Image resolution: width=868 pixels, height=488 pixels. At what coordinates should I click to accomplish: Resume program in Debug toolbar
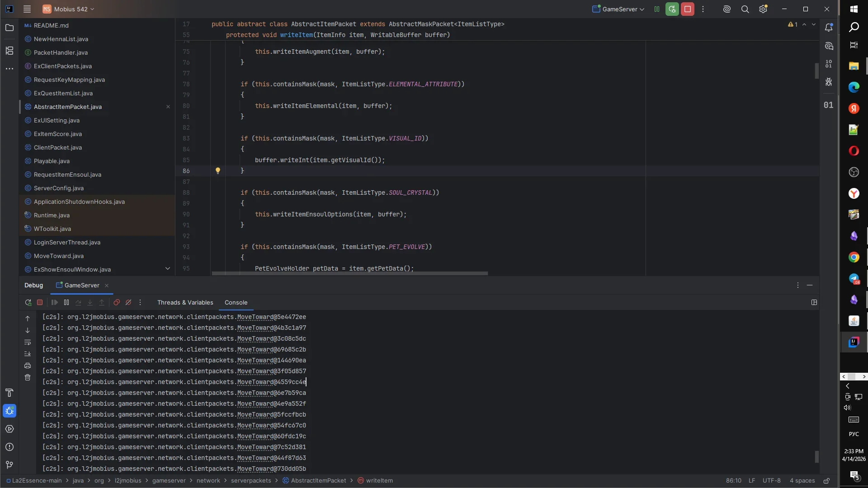click(55, 302)
